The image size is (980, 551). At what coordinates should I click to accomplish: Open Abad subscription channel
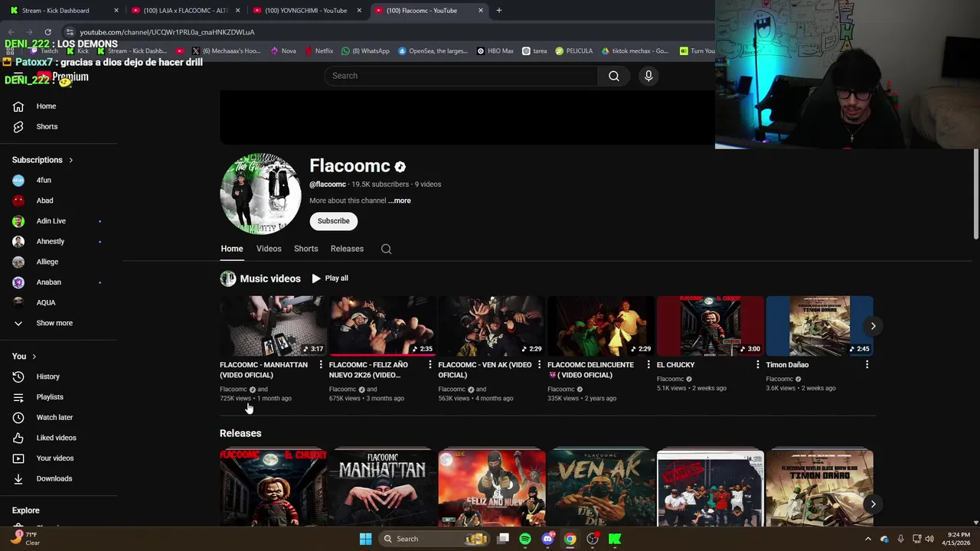click(x=44, y=201)
